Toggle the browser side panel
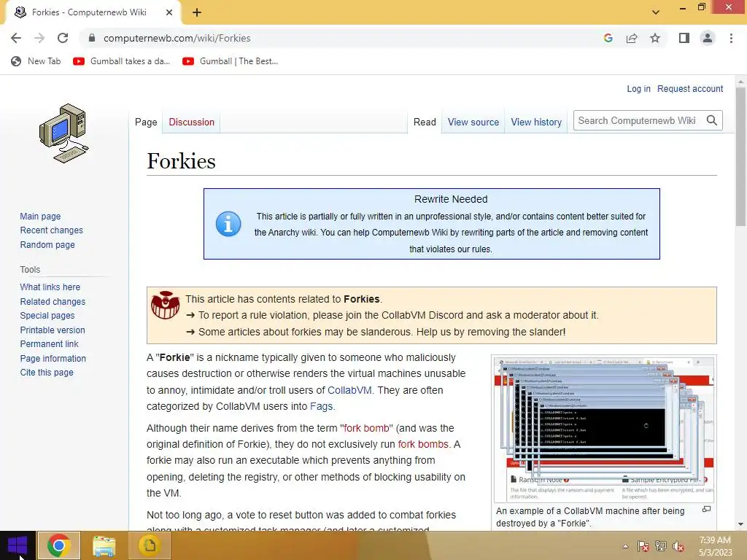Screen dimensions: 747x560 point(684,38)
